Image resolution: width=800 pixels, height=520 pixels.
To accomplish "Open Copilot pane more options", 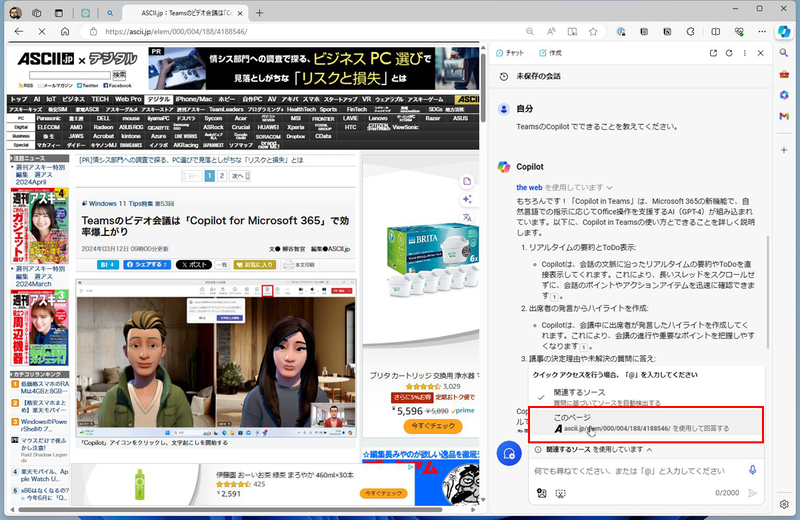I will [744, 53].
